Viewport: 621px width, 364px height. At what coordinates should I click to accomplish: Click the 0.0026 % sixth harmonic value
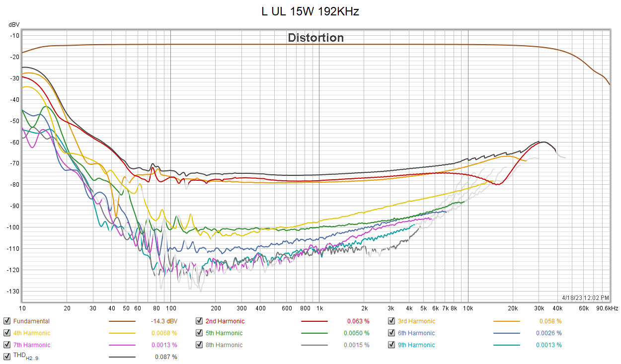point(549,333)
